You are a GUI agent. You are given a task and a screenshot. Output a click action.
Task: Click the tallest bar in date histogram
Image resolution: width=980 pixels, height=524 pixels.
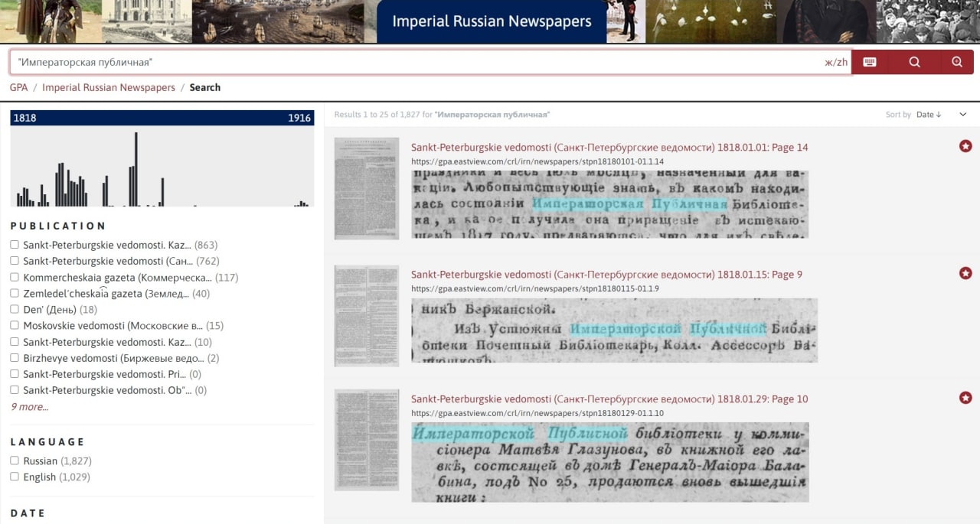click(136, 169)
